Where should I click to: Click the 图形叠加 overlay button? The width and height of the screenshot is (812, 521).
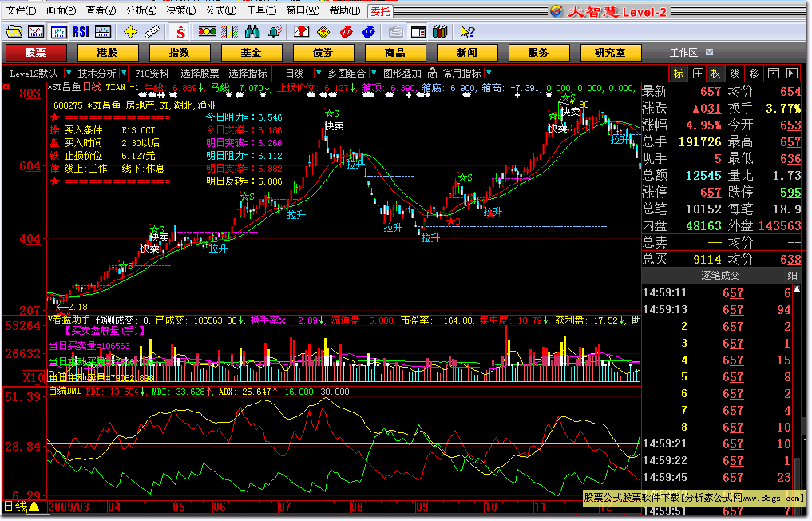click(x=402, y=73)
